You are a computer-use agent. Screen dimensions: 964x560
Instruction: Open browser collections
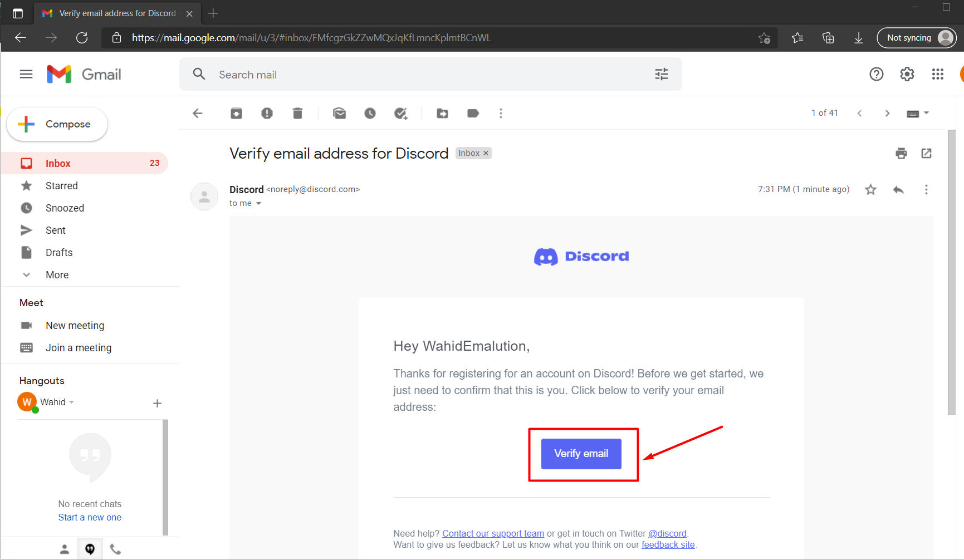tap(828, 38)
